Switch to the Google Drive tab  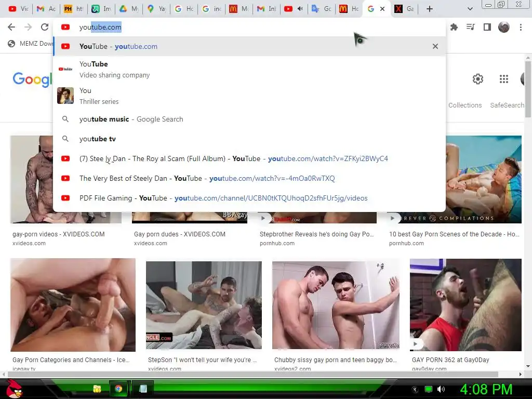(129, 9)
